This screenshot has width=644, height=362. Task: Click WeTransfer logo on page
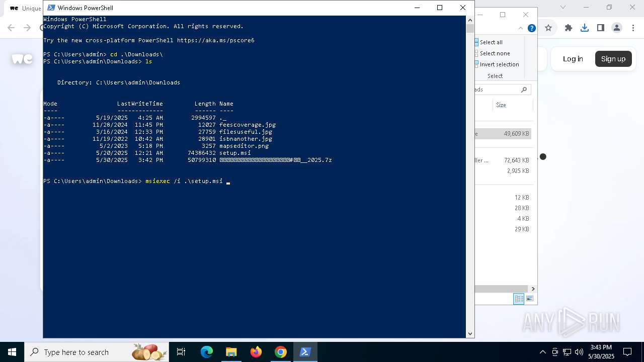pyautogui.click(x=22, y=59)
